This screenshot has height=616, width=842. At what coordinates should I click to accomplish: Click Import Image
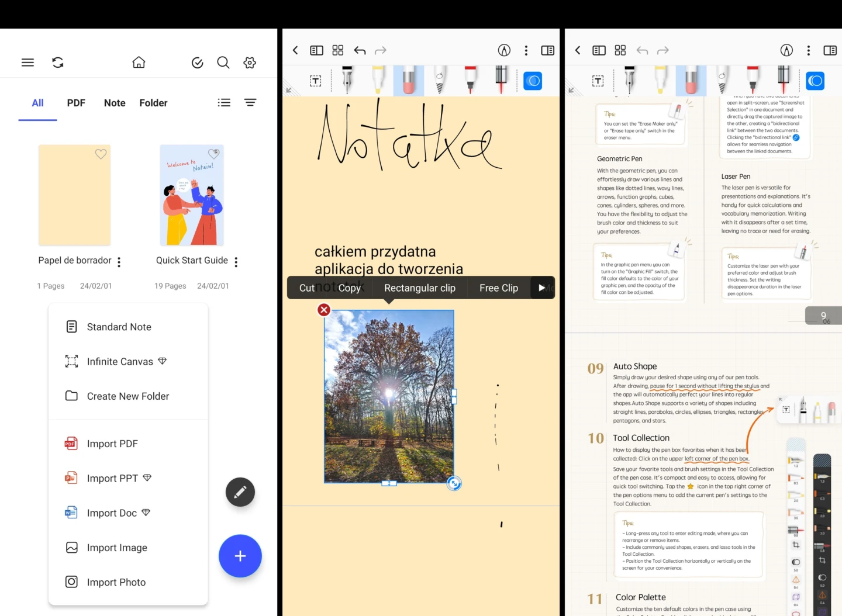128,548
